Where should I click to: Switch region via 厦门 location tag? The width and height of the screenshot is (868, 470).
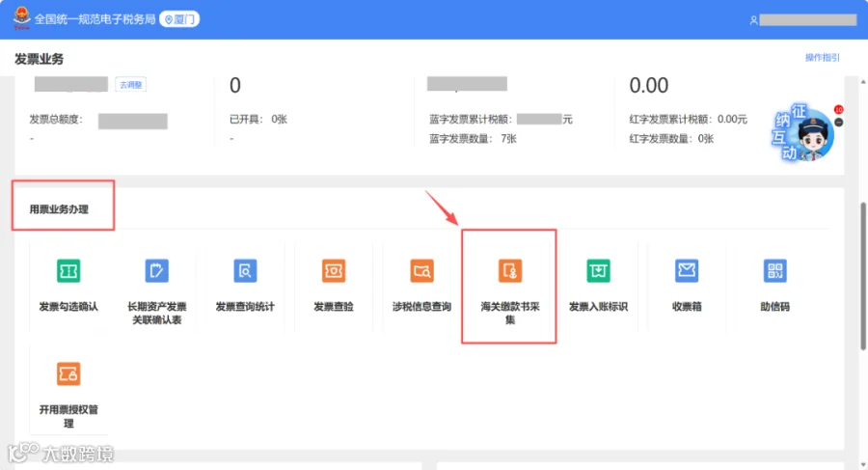click(179, 19)
